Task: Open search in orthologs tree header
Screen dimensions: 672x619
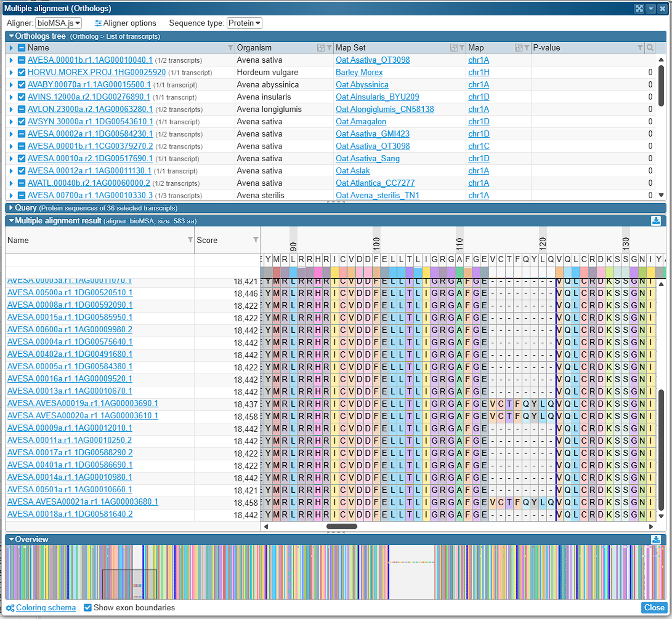Action: (x=650, y=48)
